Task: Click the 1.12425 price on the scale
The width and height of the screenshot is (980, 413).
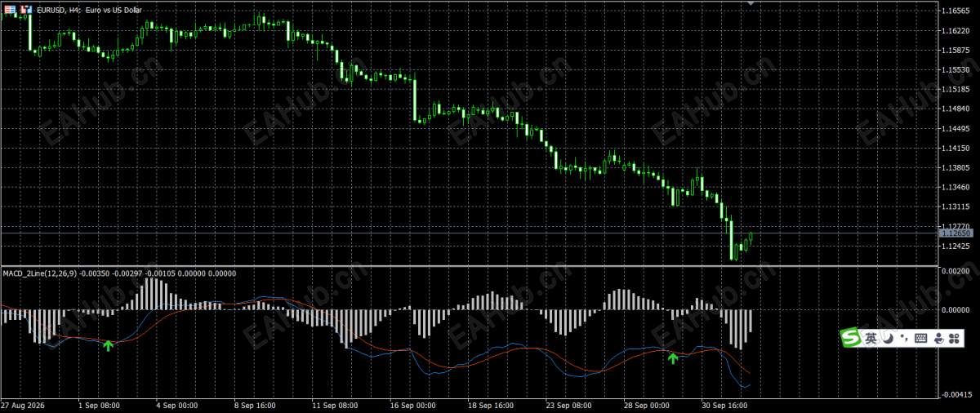Action: pyautogui.click(x=956, y=246)
